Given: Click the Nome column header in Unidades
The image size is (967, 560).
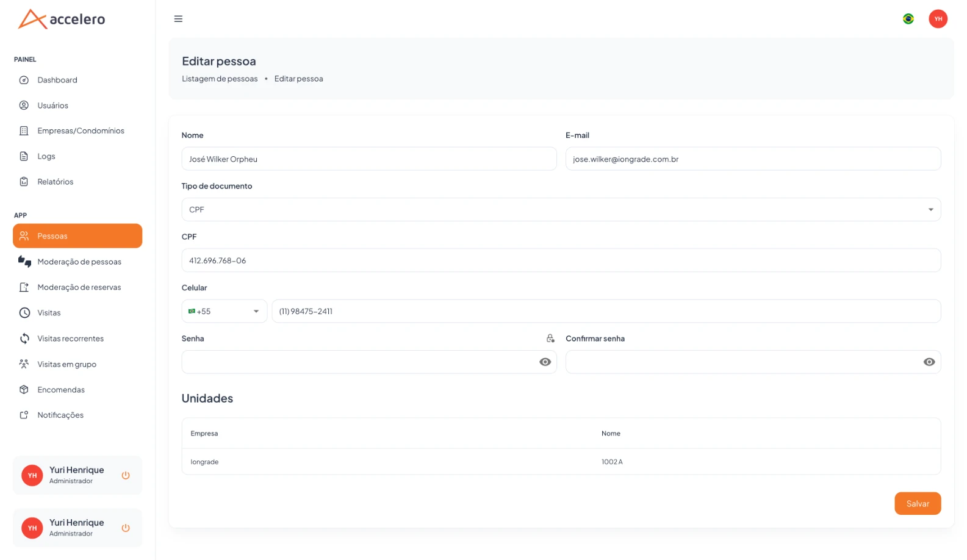Looking at the screenshot, I should [x=611, y=434].
